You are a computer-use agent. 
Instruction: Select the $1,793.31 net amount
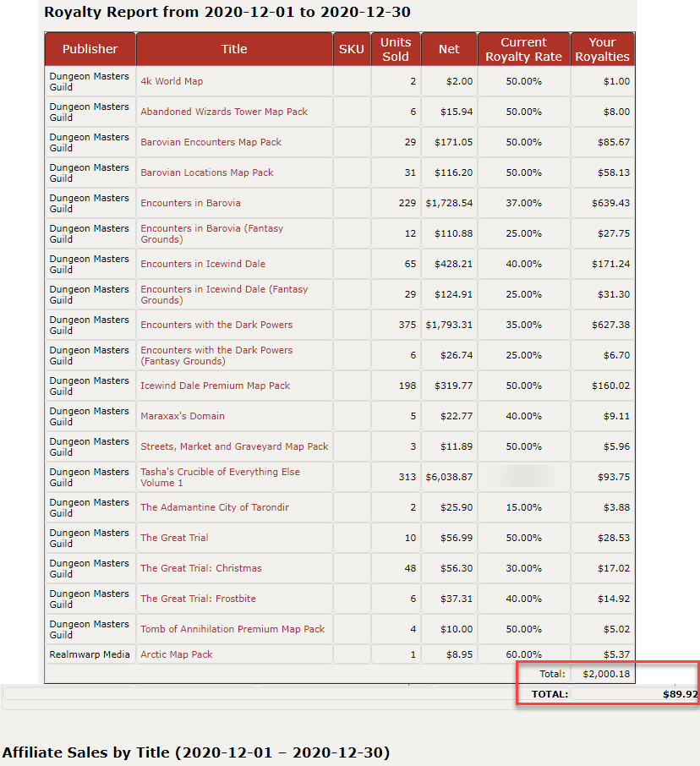[x=449, y=325]
